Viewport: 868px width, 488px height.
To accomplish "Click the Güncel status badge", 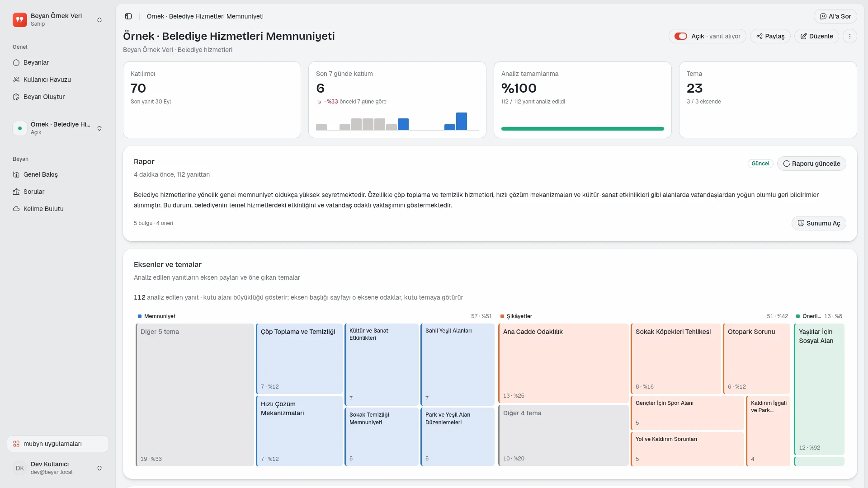I will (x=760, y=164).
